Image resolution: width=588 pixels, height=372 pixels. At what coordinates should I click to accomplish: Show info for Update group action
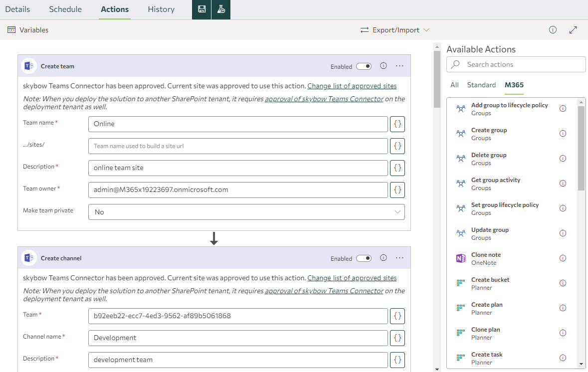click(x=563, y=233)
